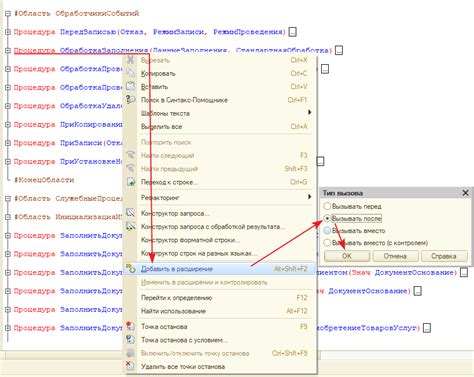
Task: Select the Вызывать после radio button
Action: point(327,219)
